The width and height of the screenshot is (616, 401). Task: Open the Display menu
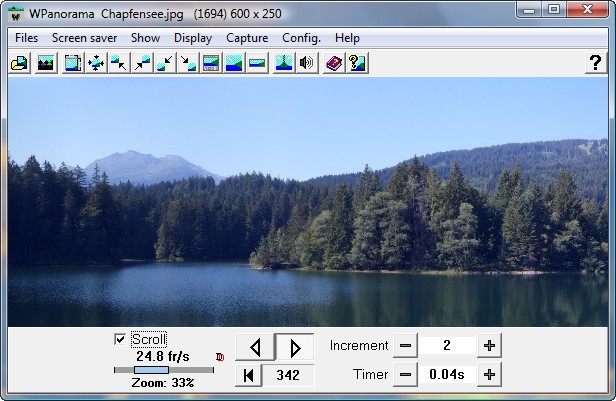coord(193,38)
